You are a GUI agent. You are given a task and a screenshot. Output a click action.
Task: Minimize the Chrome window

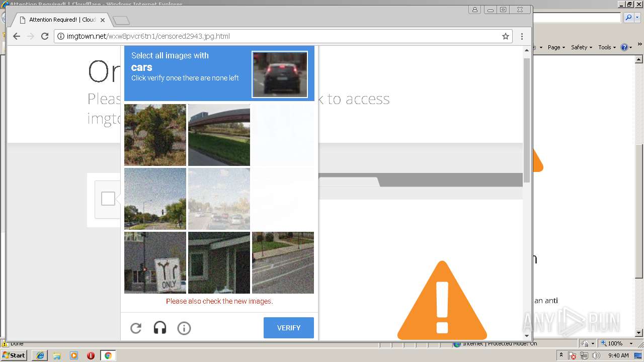[490, 10]
